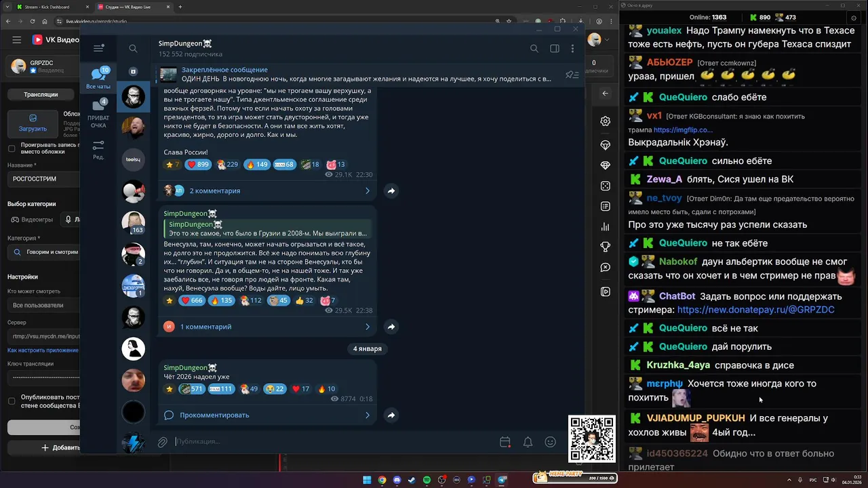The width and height of the screenshot is (868, 488).
Task: Attach a file with paperclip icon
Action: pos(163,442)
